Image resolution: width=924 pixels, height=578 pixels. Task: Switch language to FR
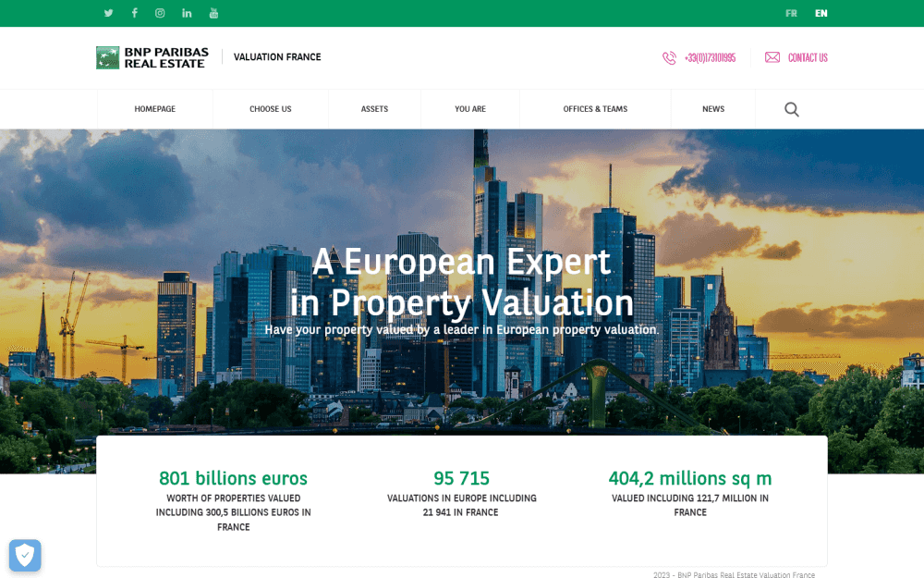(791, 13)
